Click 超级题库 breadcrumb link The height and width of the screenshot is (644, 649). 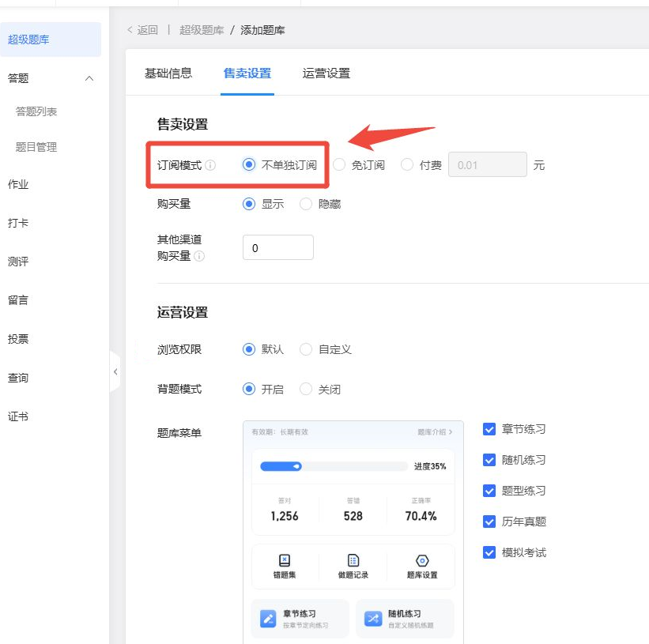pyautogui.click(x=202, y=30)
